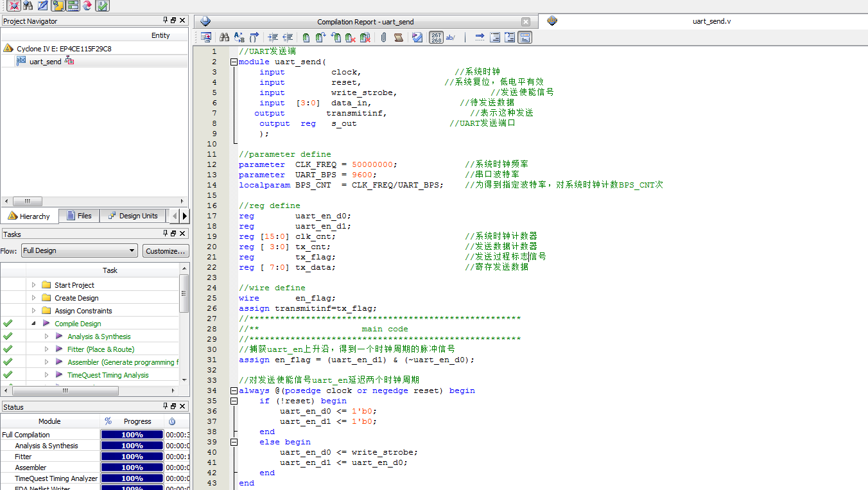Click the Full Compilation progress bar
868x490 pixels.
132,435
